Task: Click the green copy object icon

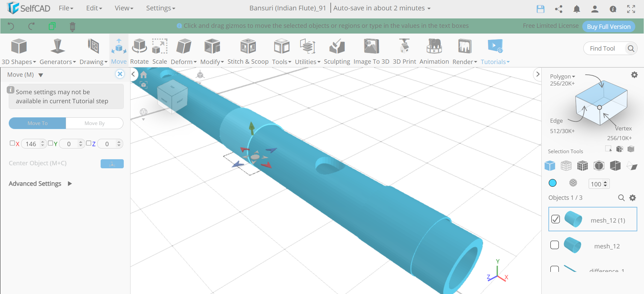Action: (52, 26)
